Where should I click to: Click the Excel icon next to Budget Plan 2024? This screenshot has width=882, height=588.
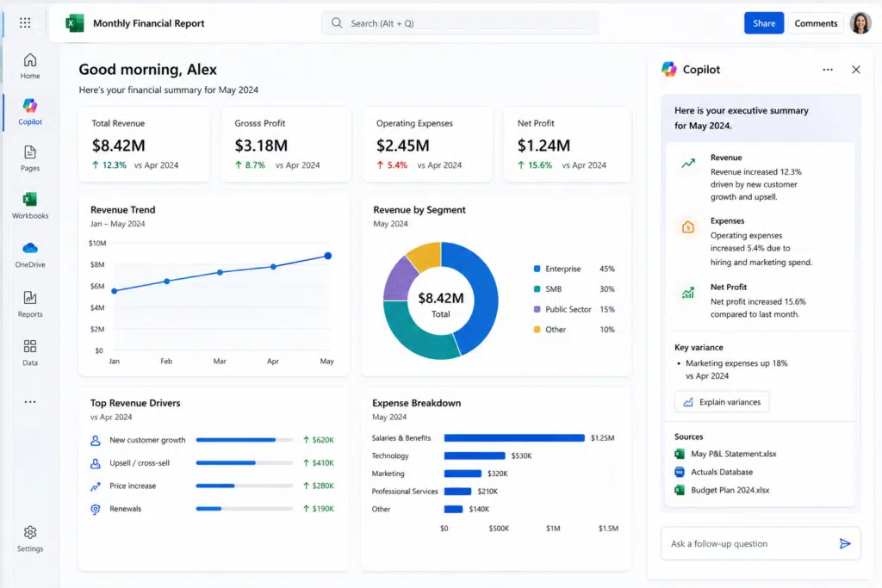tap(680, 490)
